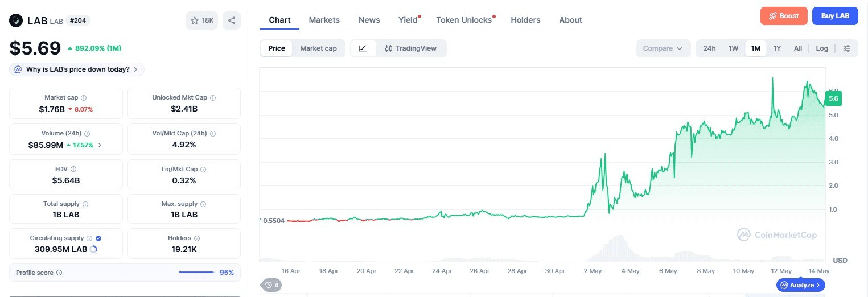The width and height of the screenshot is (868, 297).
Task: Switch to the Markets tab
Action: [x=324, y=20]
